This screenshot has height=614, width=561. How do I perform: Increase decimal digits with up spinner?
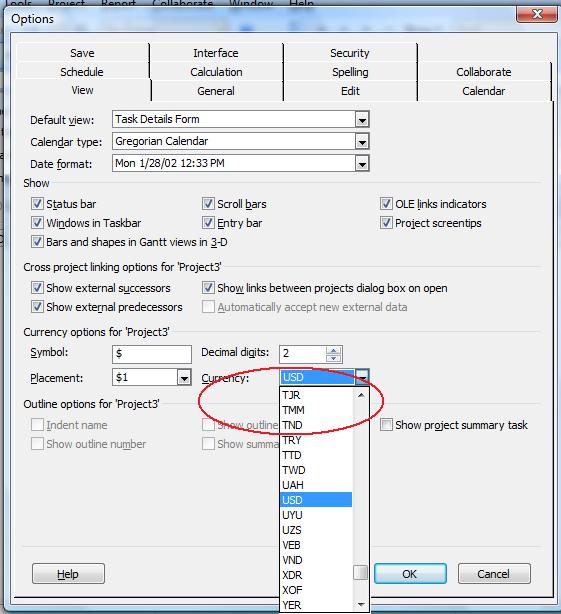(333, 350)
